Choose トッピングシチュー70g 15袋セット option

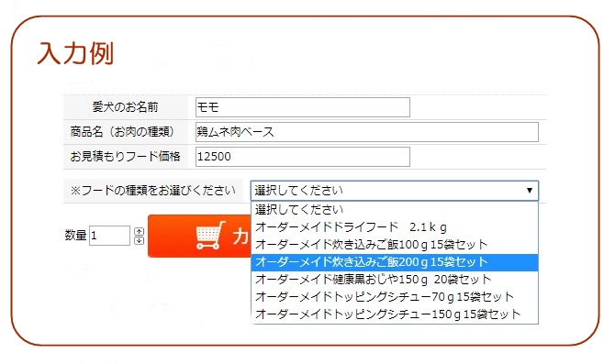click(x=394, y=296)
